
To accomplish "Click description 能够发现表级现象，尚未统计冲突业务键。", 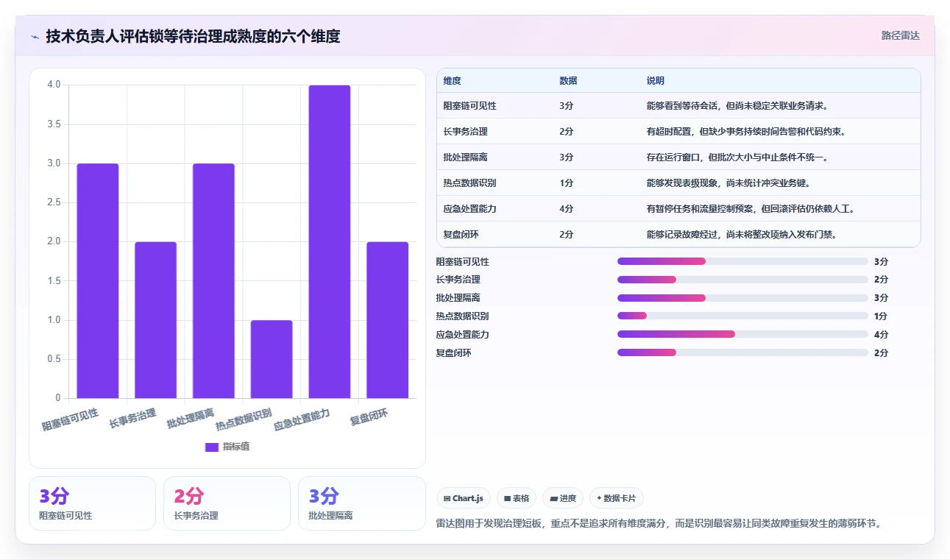I will click(x=729, y=183).
